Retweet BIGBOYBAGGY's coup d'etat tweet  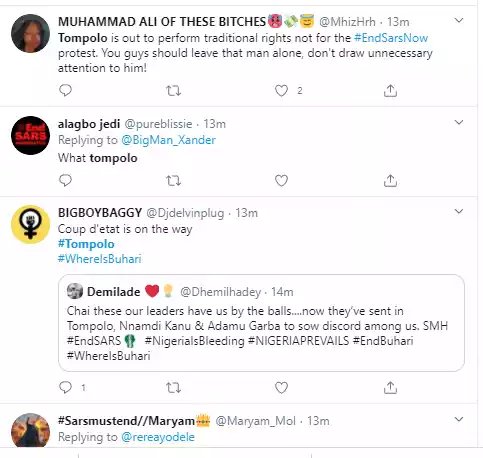(x=173, y=388)
